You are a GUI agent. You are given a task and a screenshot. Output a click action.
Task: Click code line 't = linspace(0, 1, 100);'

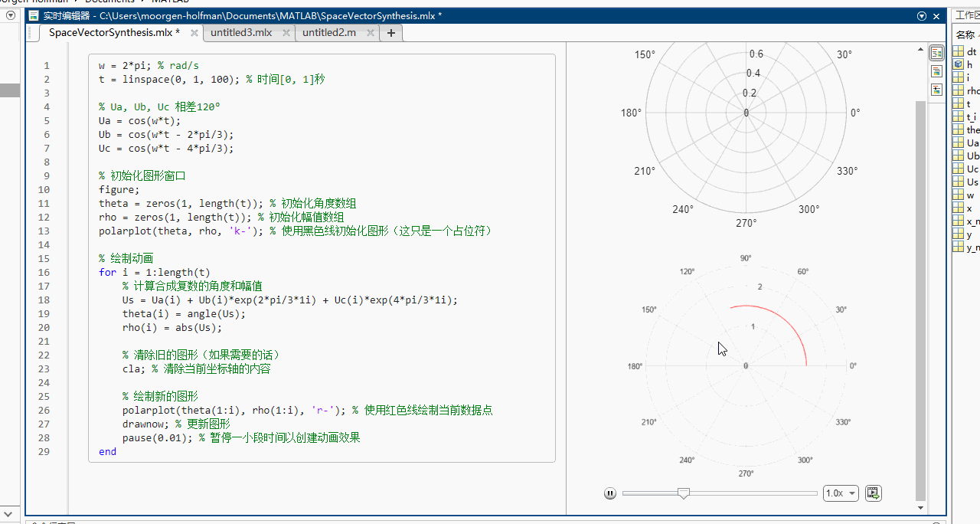(170, 80)
